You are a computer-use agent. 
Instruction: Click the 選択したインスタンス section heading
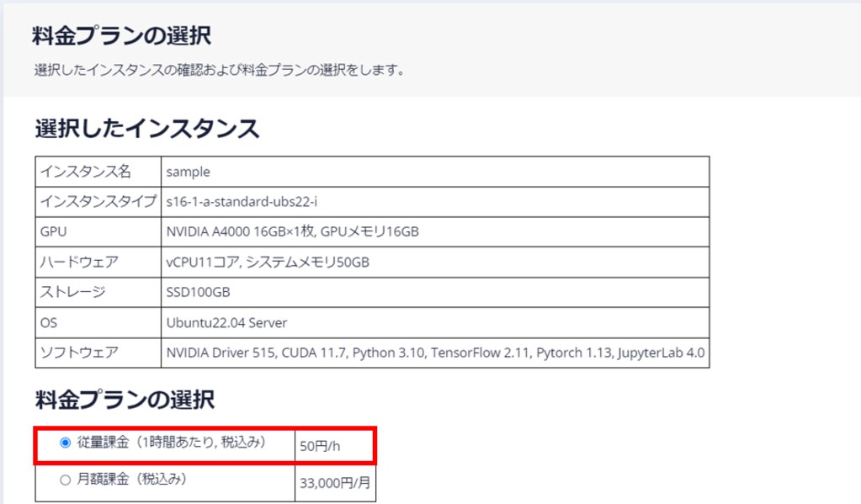tap(147, 129)
